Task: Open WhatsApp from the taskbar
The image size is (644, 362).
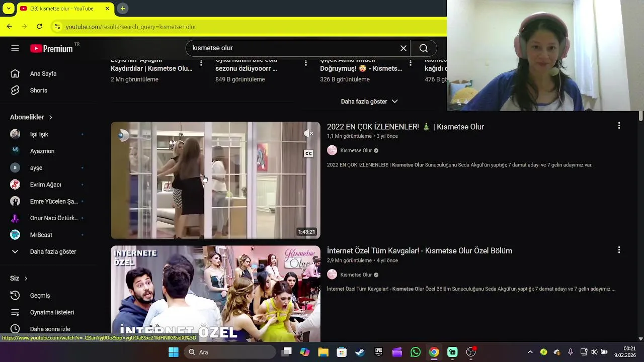Action: coord(415,352)
